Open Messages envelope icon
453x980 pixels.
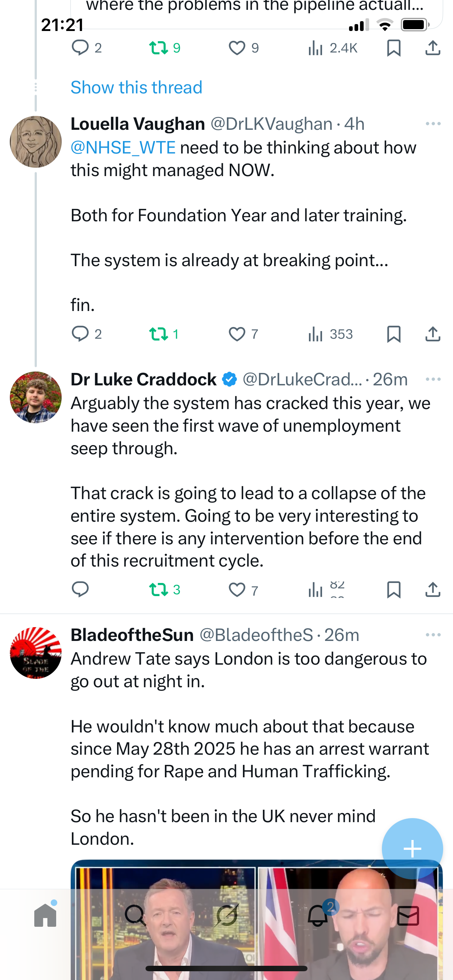click(408, 915)
